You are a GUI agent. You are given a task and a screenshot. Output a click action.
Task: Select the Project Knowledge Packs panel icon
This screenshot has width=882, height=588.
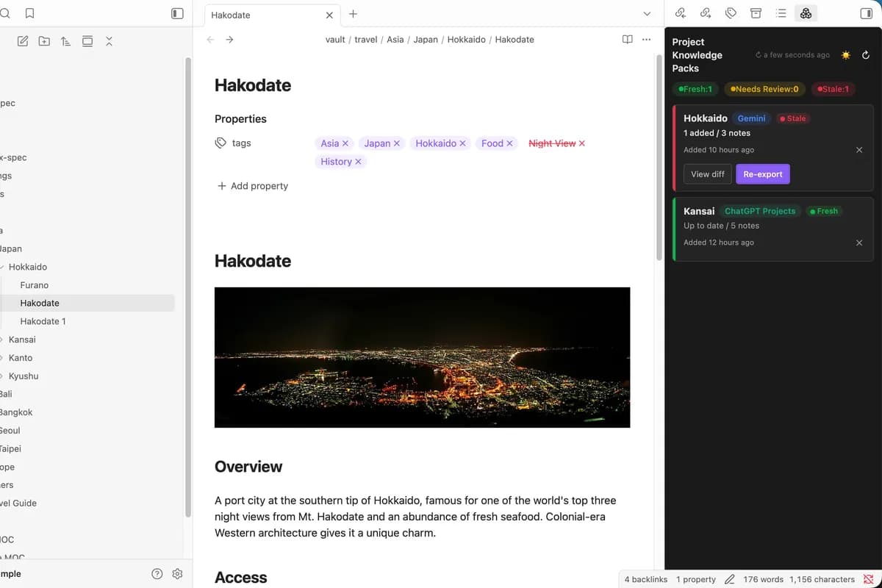(806, 13)
